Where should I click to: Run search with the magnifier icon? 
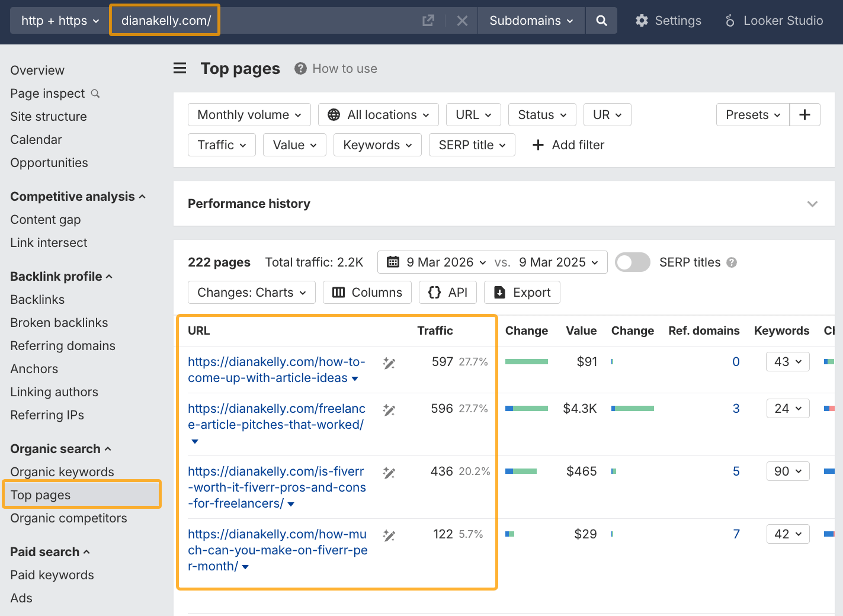point(601,20)
